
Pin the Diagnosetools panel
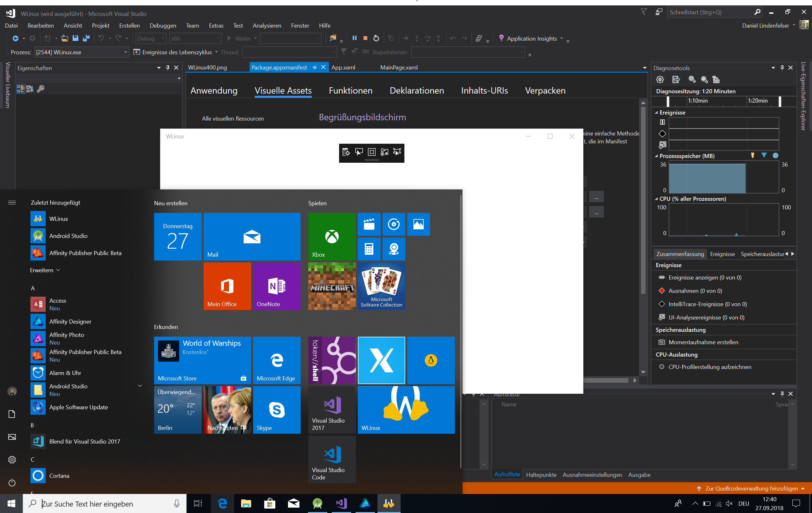782,68
